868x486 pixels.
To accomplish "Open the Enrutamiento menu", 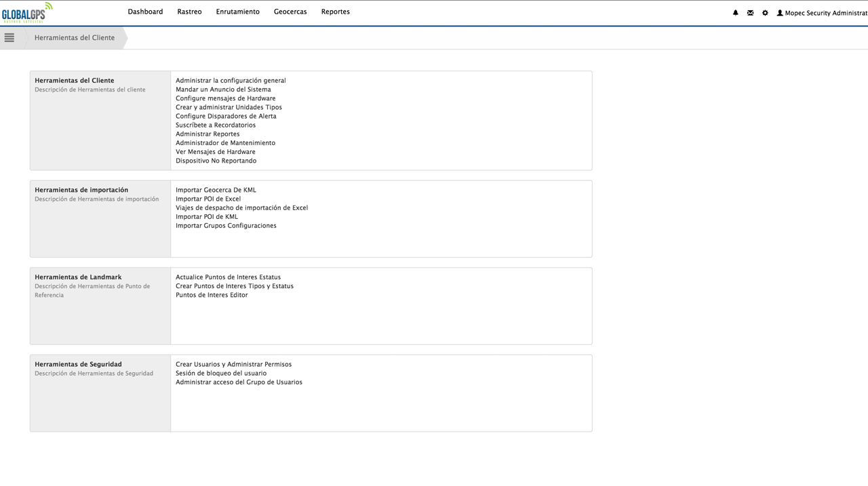I will [237, 12].
